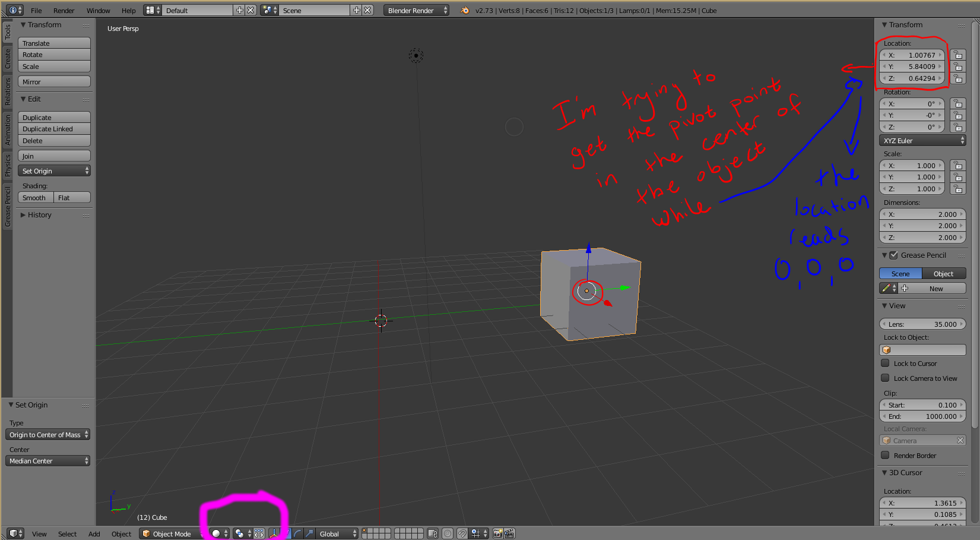Collapse the 3D Cursor panel
Image resolution: width=980 pixels, height=540 pixels.
[x=902, y=473]
